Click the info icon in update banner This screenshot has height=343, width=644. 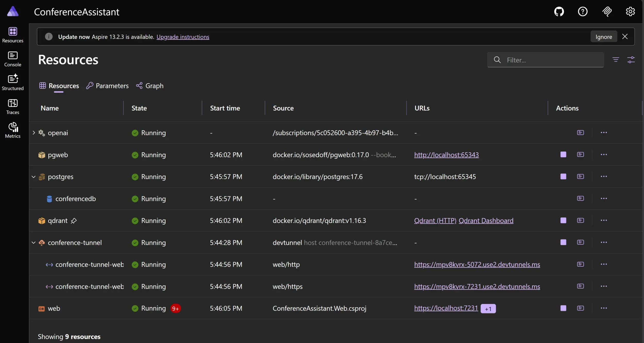click(x=49, y=37)
